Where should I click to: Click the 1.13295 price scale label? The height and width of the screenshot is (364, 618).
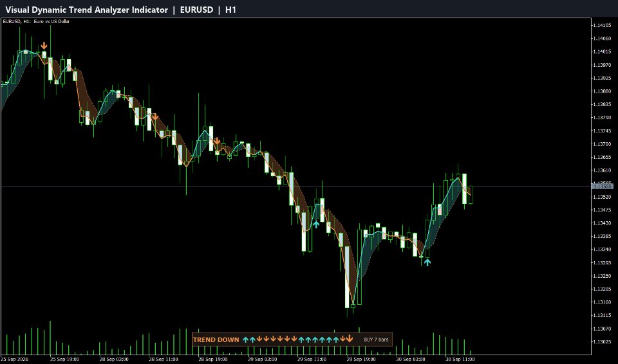pos(603,263)
